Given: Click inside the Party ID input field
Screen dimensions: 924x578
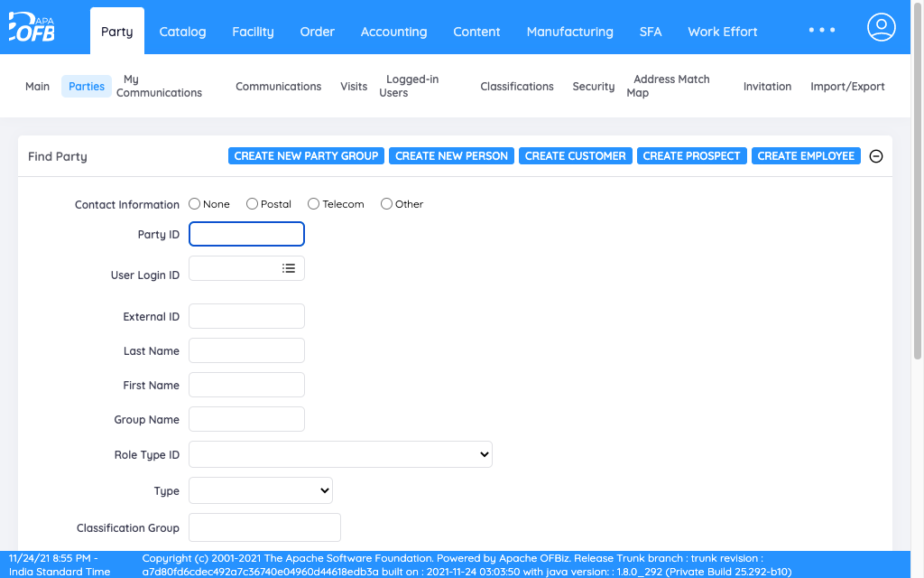Looking at the screenshot, I should 246,233.
